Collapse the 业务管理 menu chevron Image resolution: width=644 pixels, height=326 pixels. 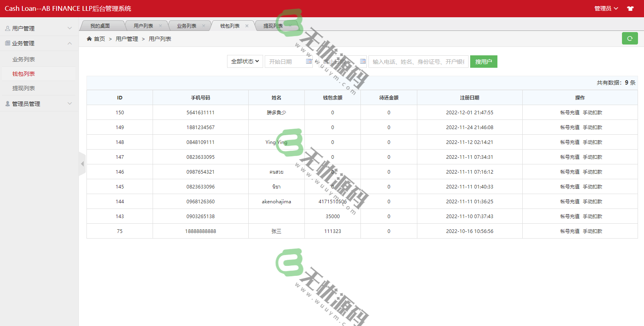point(70,43)
